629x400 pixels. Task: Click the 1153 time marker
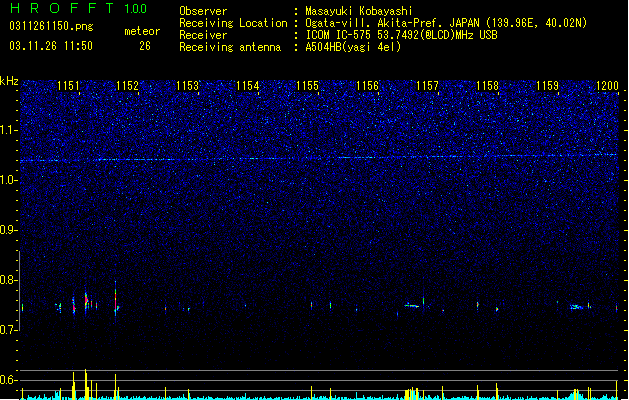tap(187, 86)
